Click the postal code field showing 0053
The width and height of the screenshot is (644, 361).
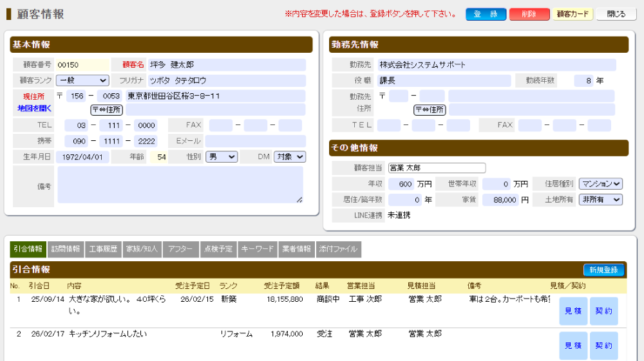click(x=109, y=96)
